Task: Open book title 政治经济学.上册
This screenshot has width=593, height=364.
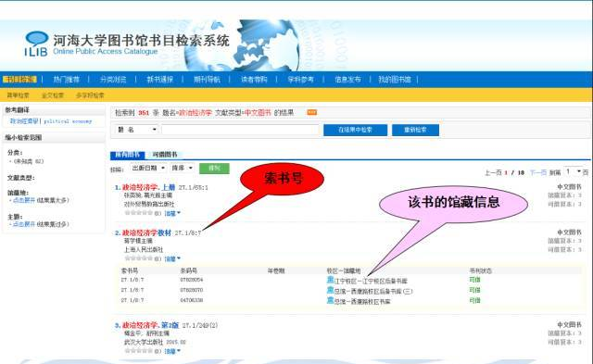Action: (x=148, y=187)
